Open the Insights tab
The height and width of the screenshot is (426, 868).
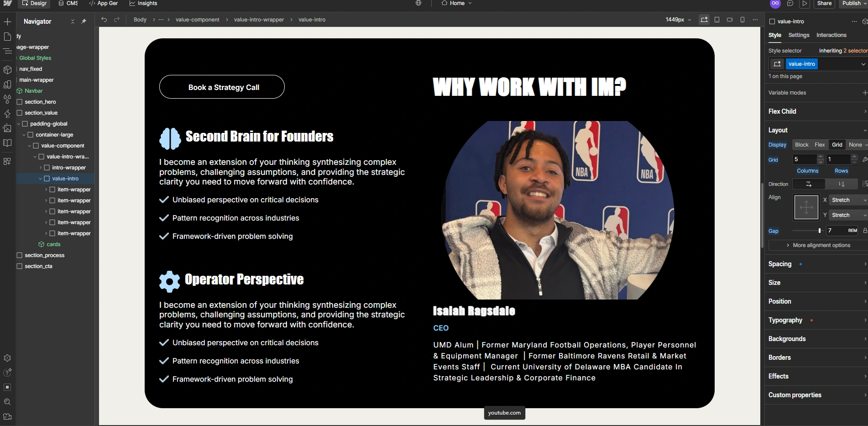(143, 3)
